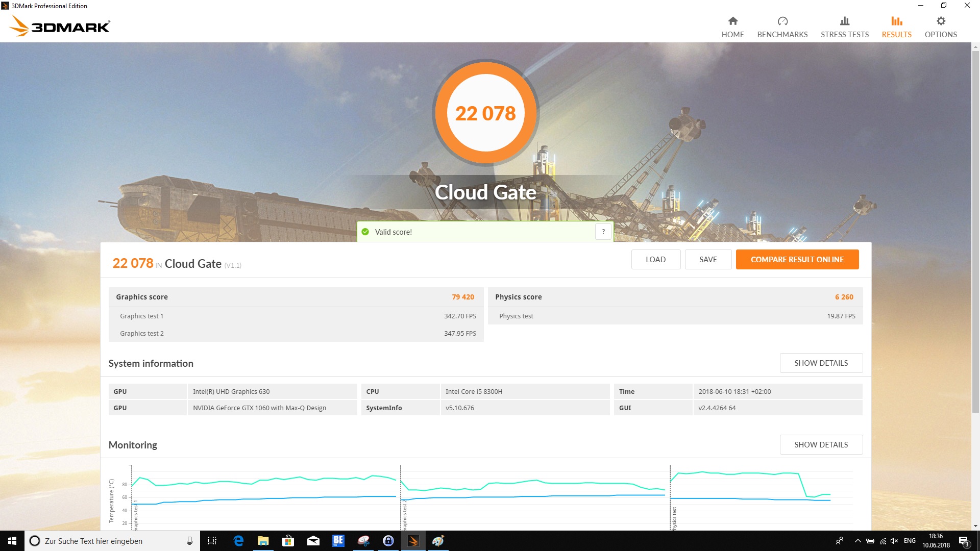Open Options gear icon

pos(940,21)
